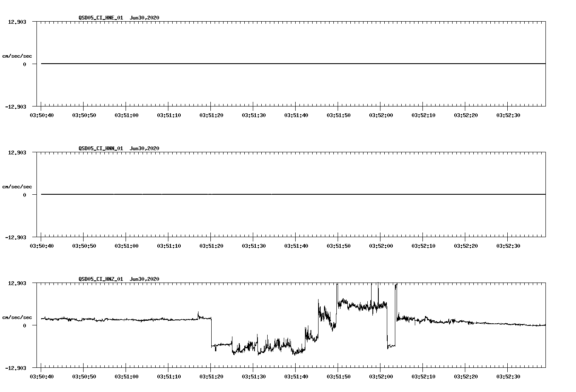Click the sharp drop at 03:51:20 in HNZ trace
The width and height of the screenshot is (576, 392).
(x=211, y=332)
